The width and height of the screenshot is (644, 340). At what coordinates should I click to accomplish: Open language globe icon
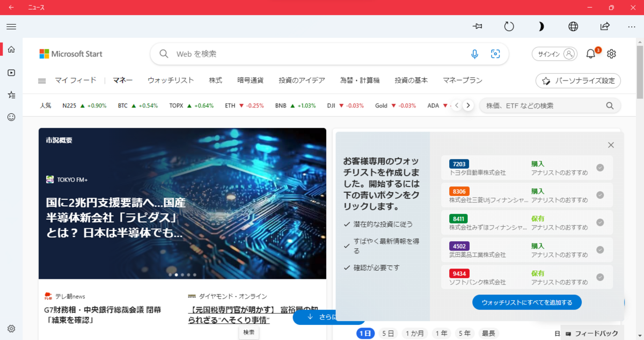[x=573, y=26]
